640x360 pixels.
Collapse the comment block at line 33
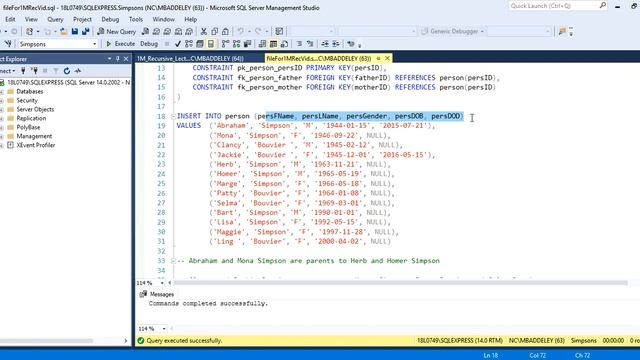pos(173,261)
